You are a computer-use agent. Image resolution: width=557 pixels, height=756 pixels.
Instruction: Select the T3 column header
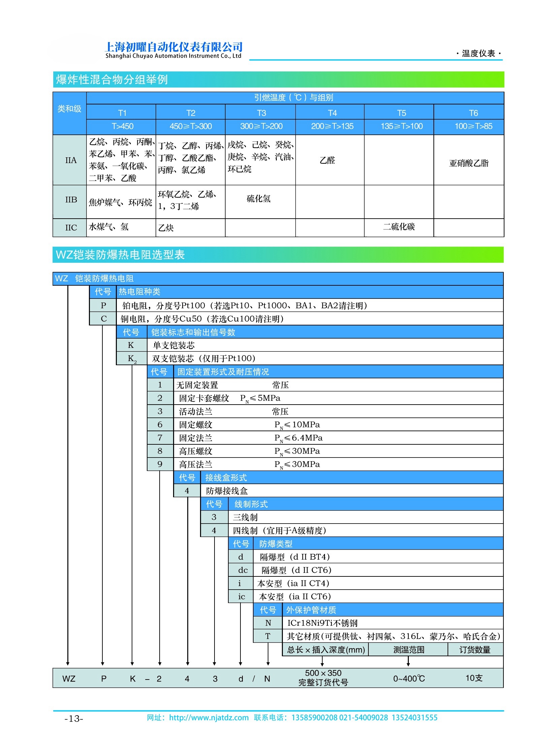click(x=261, y=113)
